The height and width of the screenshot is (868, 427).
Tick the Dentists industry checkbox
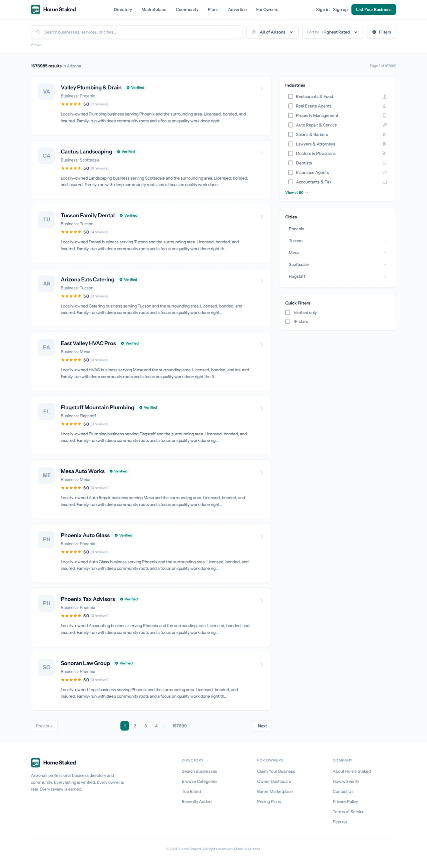click(290, 163)
